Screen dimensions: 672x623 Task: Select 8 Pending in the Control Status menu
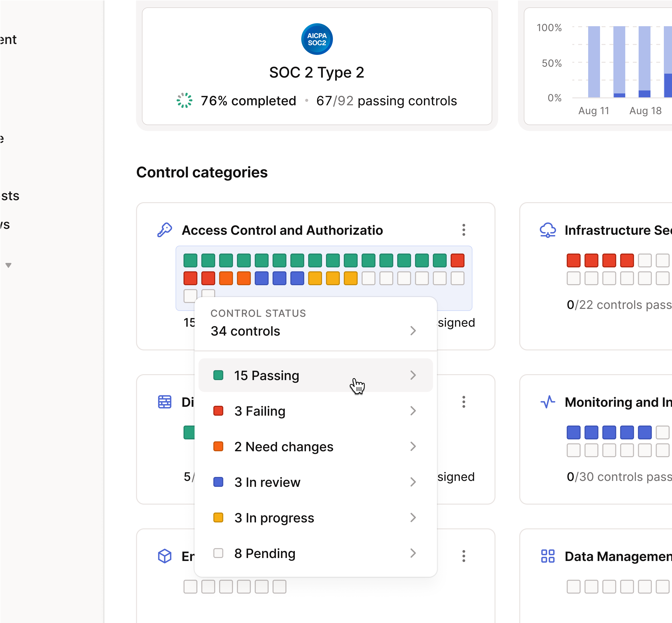[x=265, y=553]
